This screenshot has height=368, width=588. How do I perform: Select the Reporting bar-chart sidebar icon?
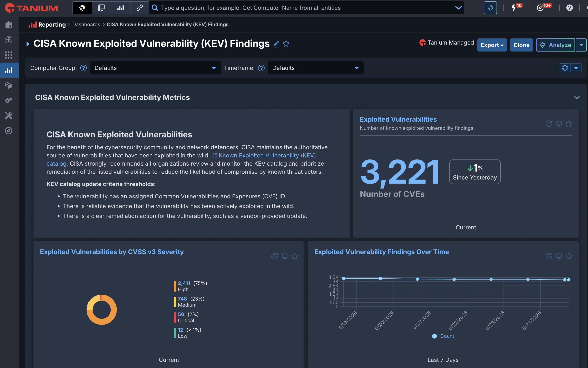point(9,70)
